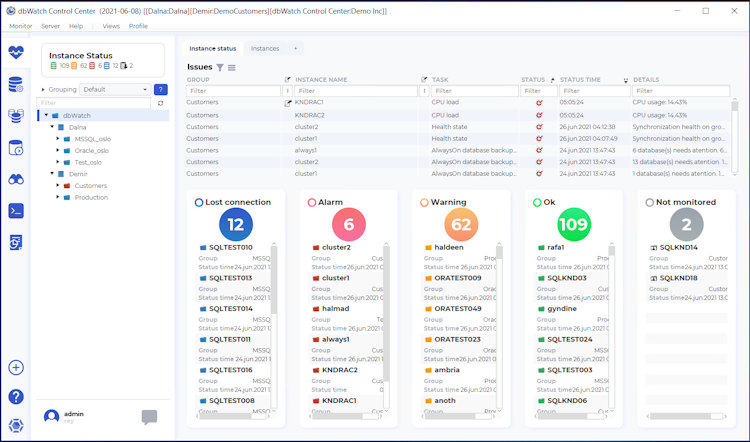Click the INSTANCE NAME filter field

pyautogui.click(x=356, y=91)
